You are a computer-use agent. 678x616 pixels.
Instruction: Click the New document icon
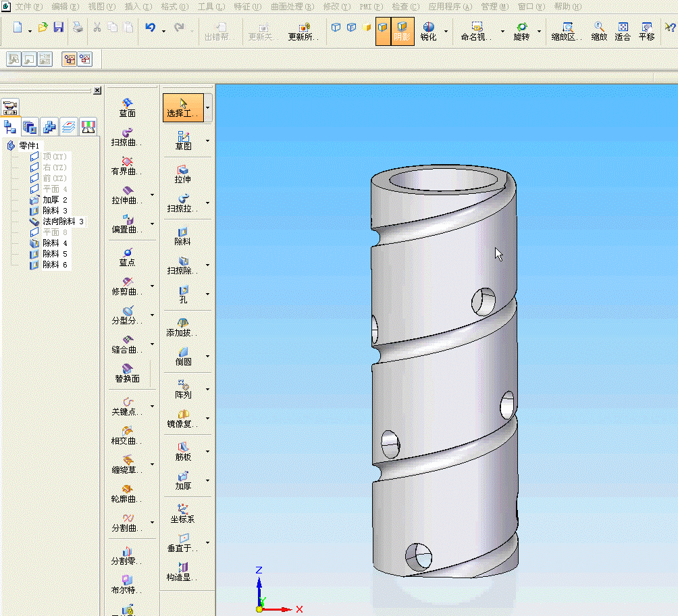(18, 28)
